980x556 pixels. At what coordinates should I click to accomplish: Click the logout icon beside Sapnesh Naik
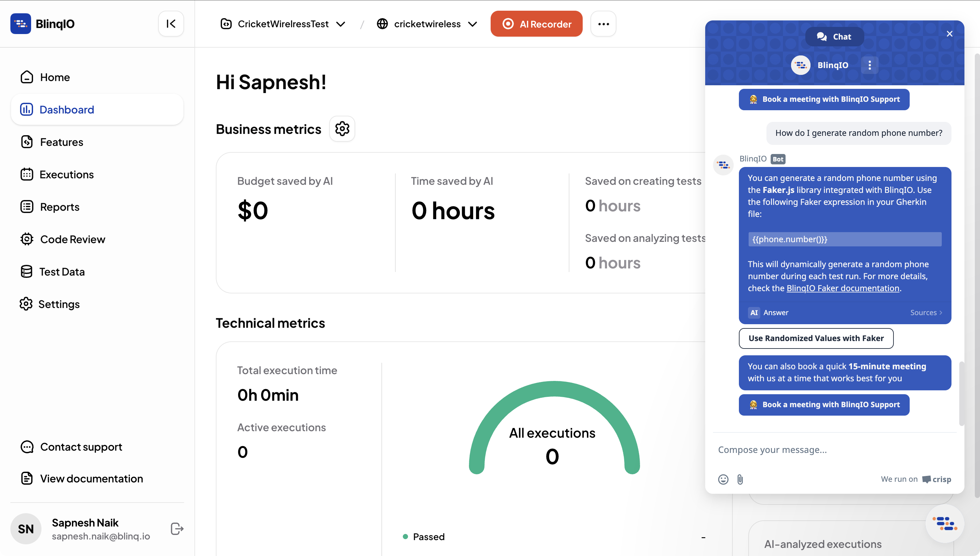coord(177,528)
